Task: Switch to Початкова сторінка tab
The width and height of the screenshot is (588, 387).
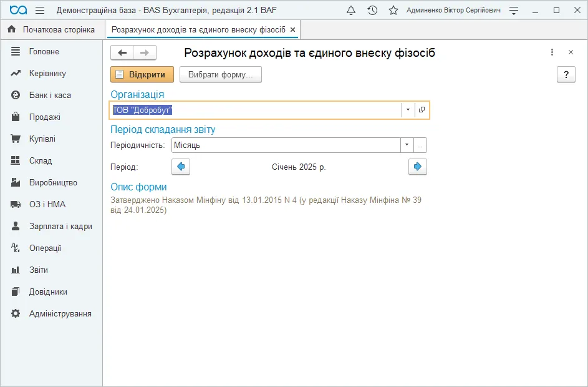Action: click(x=52, y=30)
